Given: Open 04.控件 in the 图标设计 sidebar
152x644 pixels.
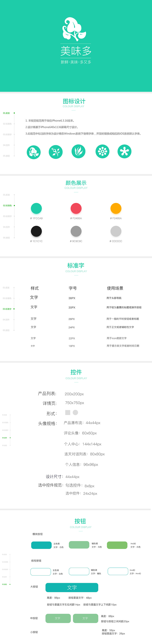Looking at the screenshot, I should click(6, 145).
